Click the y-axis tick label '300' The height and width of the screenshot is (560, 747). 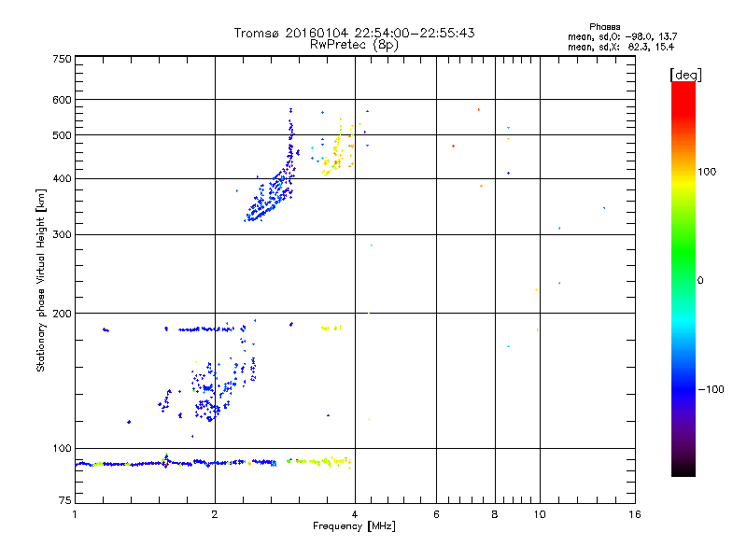(x=62, y=235)
